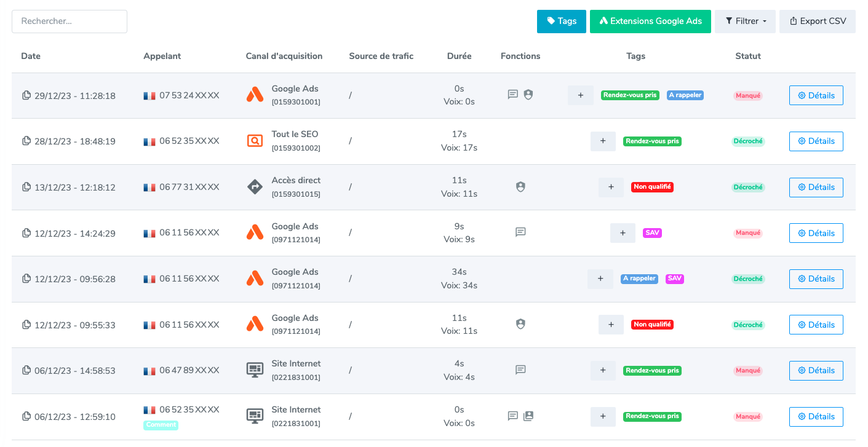Click Site Internet monitor icon in 14:58:53 row
The width and height of the screenshot is (868, 447).
(255, 370)
